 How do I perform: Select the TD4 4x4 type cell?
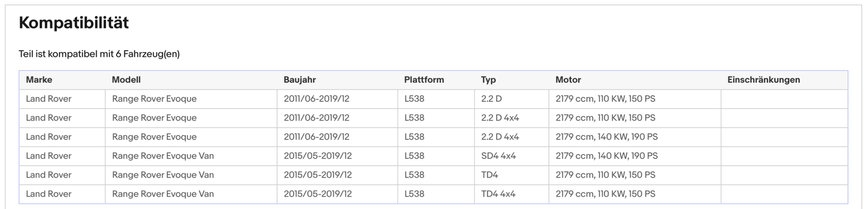(x=498, y=194)
